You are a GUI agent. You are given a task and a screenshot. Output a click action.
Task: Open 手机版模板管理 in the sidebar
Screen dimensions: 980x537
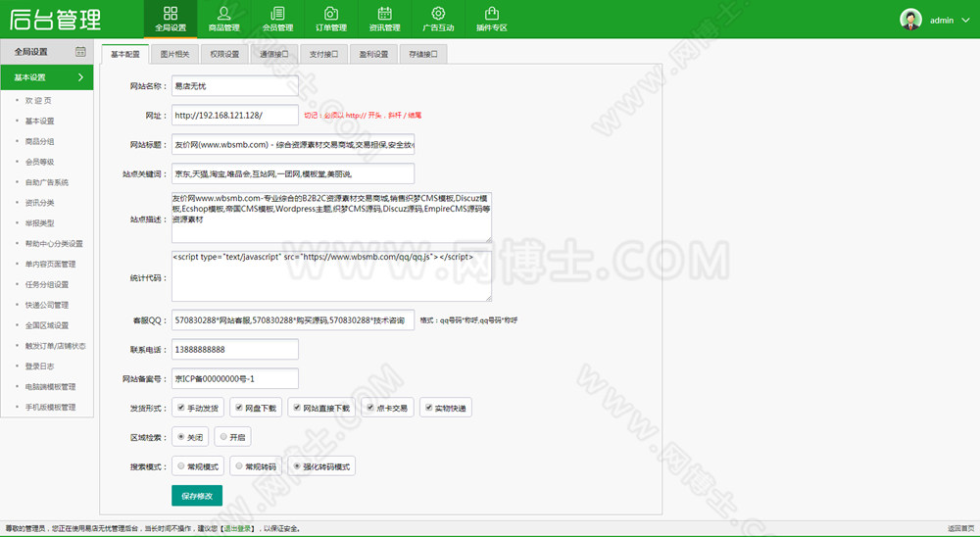50,407
